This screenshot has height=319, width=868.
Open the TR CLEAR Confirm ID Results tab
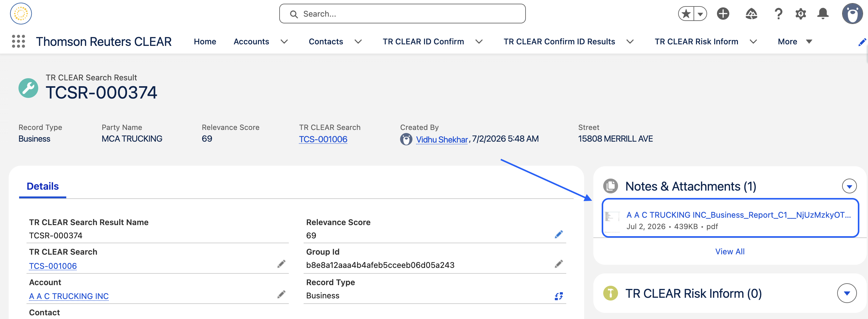point(559,42)
